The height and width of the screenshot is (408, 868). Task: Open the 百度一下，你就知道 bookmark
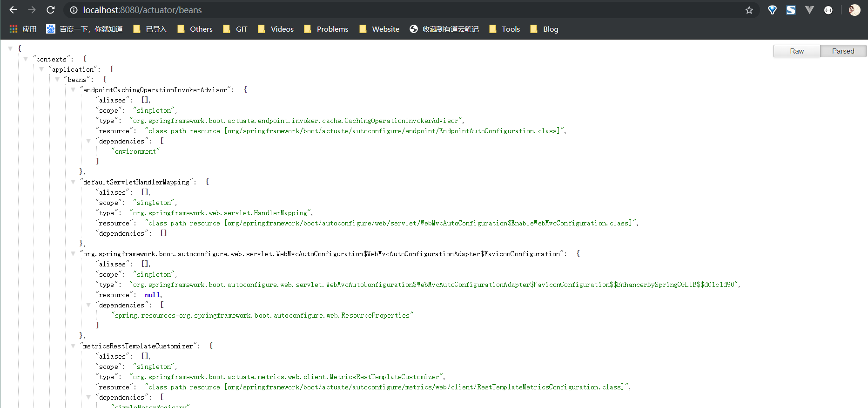[84, 29]
